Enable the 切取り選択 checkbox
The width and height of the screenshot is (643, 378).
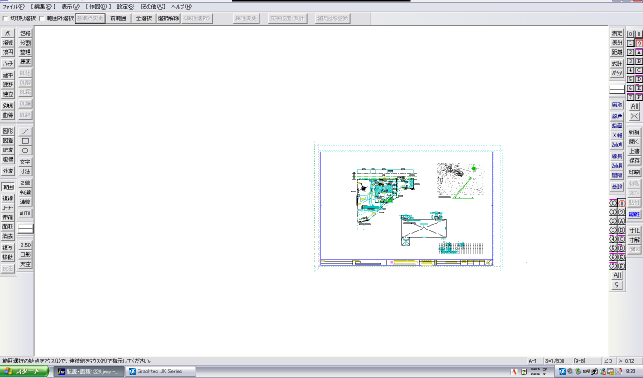(5, 18)
